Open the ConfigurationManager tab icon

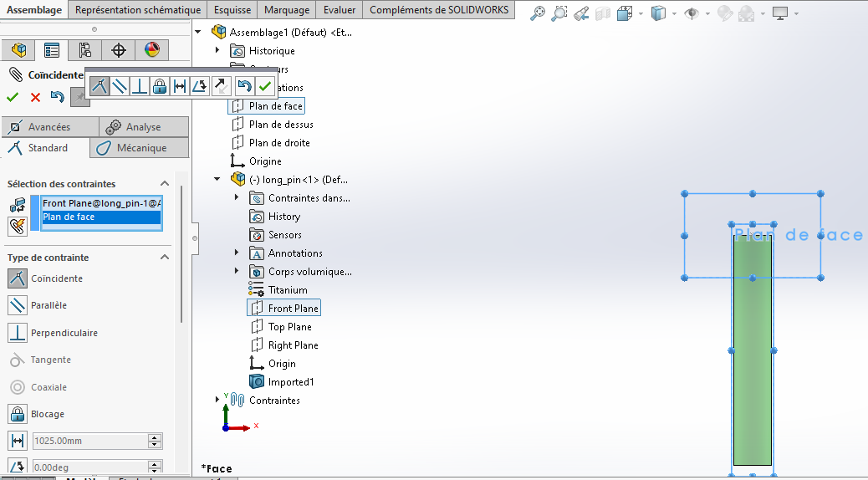[84, 50]
